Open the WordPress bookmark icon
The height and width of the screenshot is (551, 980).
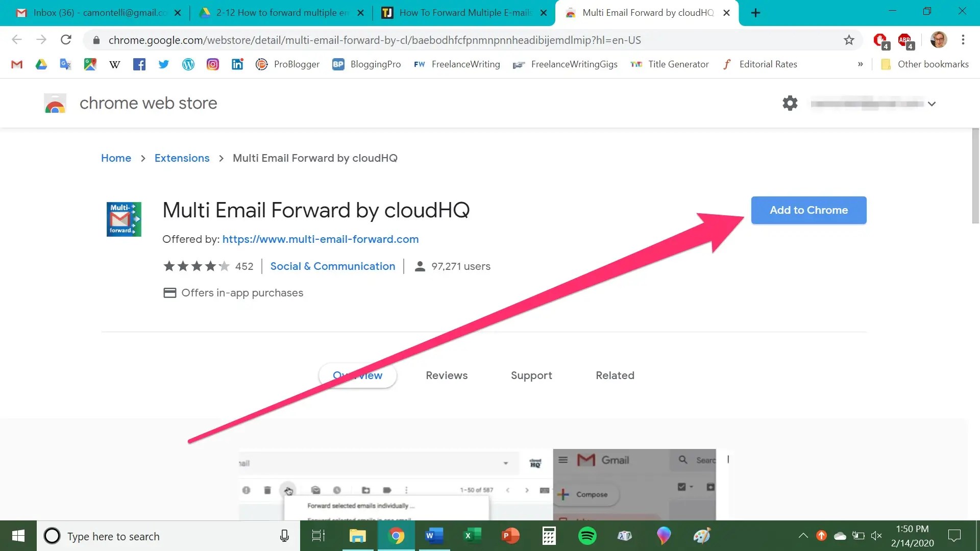[x=188, y=64]
